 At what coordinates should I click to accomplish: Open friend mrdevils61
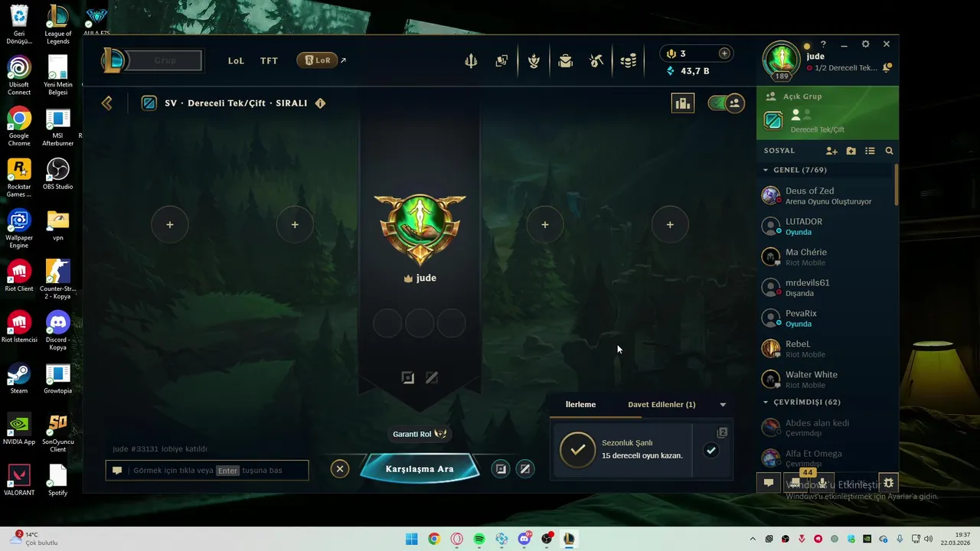coord(825,288)
